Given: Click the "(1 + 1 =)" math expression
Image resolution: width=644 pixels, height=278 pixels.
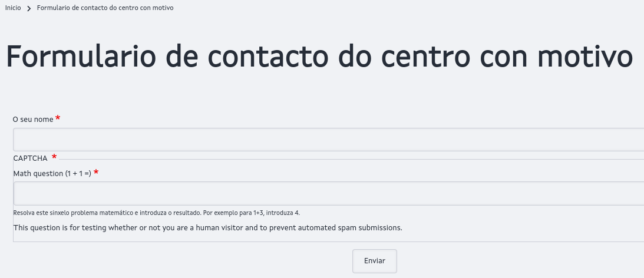Looking at the screenshot, I should coord(78,174).
